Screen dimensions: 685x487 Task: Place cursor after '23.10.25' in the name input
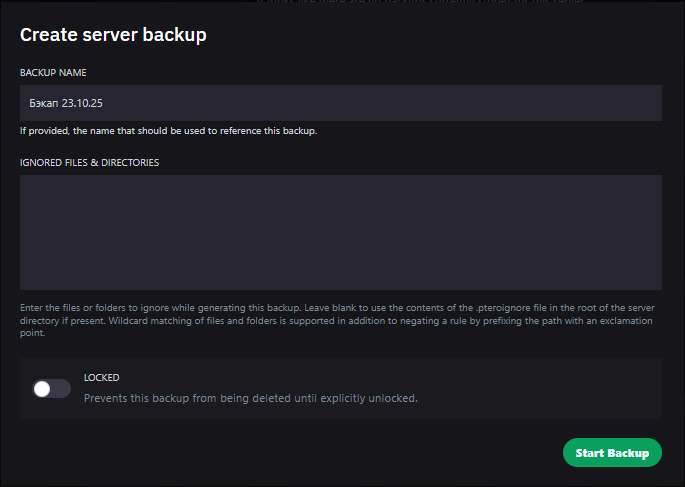[106, 102]
